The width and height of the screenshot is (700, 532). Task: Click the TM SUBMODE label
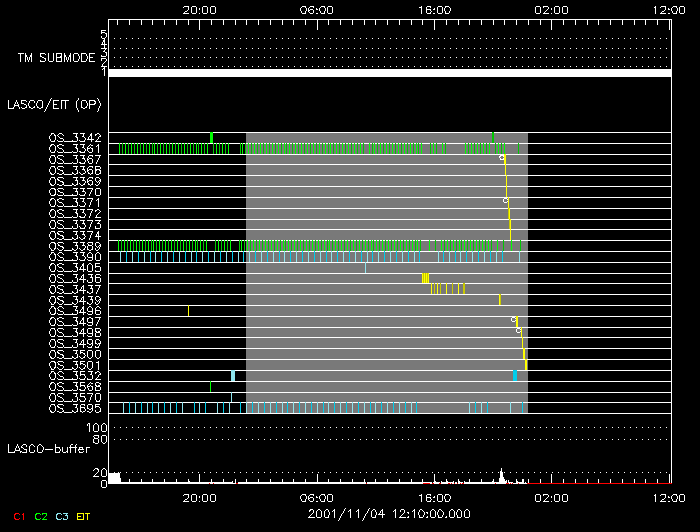click(57, 57)
